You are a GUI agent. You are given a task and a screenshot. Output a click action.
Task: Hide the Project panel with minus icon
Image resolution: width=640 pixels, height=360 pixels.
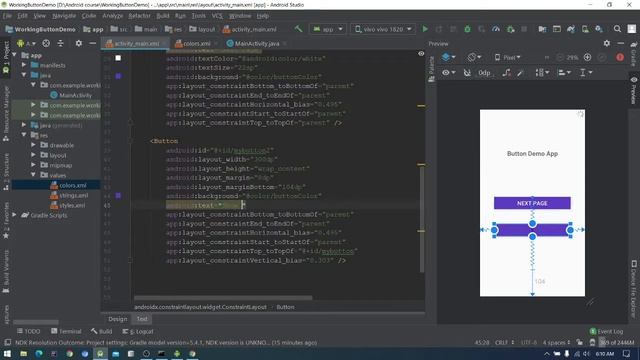coord(93,43)
